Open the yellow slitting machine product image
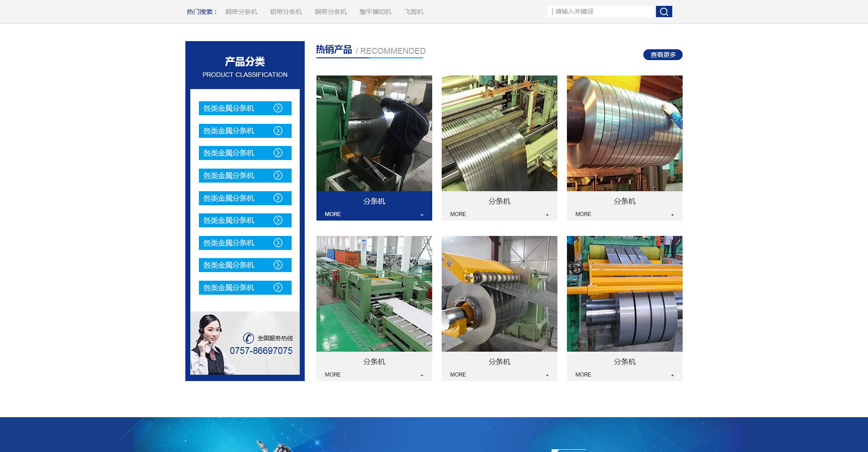This screenshot has height=452, width=868. (x=499, y=294)
